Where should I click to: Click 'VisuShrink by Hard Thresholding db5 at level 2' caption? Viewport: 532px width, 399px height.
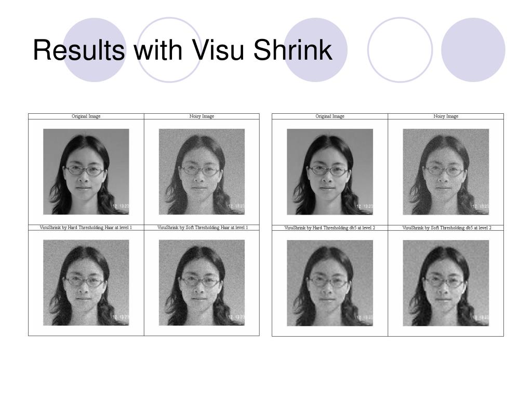pyautogui.click(x=330, y=228)
